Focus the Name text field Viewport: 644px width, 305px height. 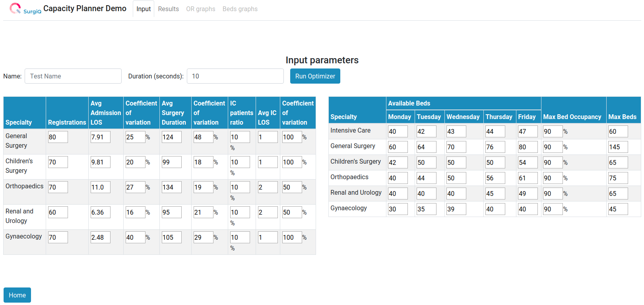click(x=73, y=76)
